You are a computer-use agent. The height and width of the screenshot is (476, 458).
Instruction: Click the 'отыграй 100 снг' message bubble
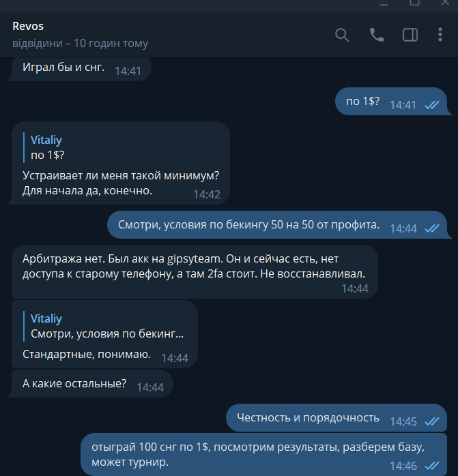(x=263, y=454)
